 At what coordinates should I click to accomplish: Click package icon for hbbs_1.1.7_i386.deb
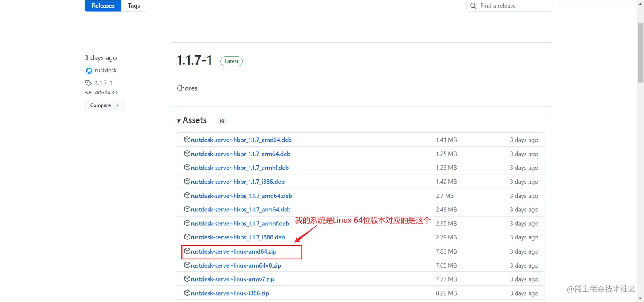(187, 237)
